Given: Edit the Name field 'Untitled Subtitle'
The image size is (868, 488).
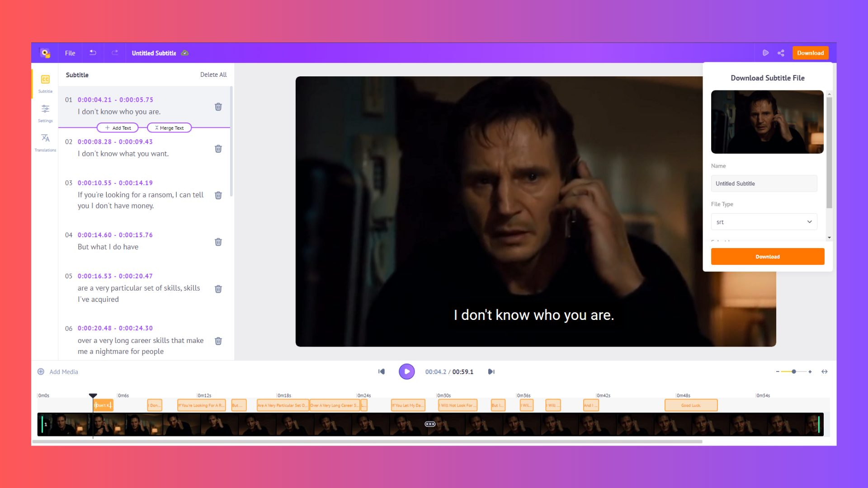Looking at the screenshot, I should (x=764, y=183).
